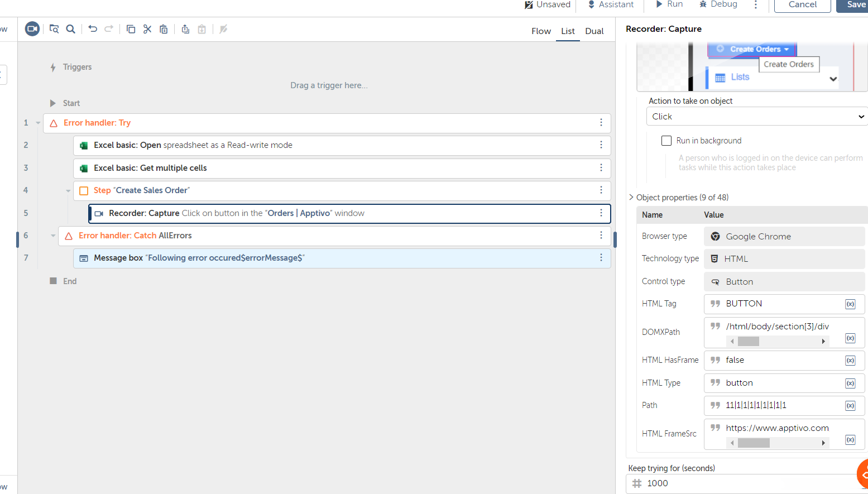Screen dimensions: 868x494
Task: Open the find-in-folder icon in toolbar
Action: point(54,29)
